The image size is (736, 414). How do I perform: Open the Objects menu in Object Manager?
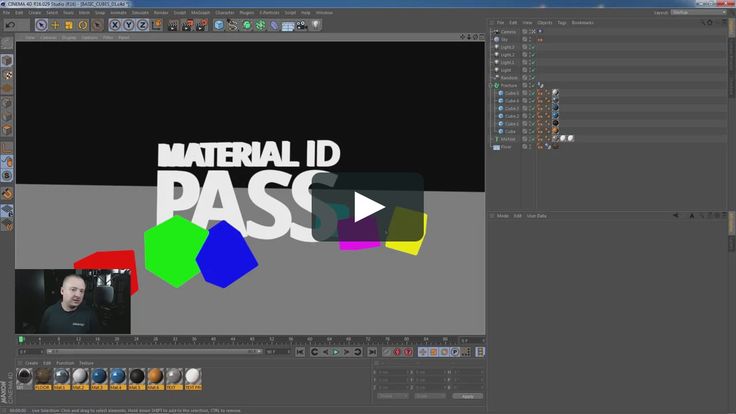tap(544, 23)
